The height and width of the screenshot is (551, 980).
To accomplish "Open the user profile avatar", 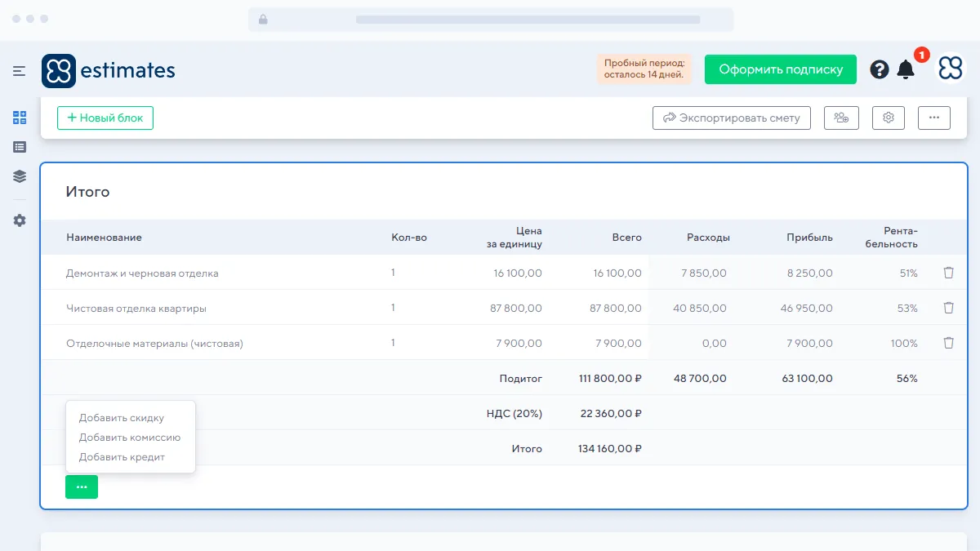I will coord(951,69).
